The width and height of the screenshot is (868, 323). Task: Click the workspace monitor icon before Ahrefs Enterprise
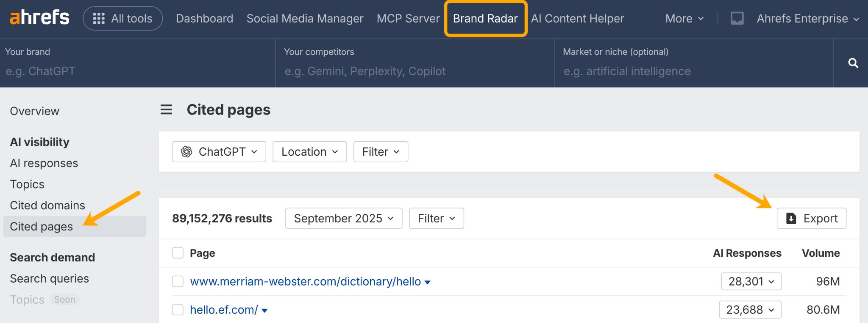737,18
